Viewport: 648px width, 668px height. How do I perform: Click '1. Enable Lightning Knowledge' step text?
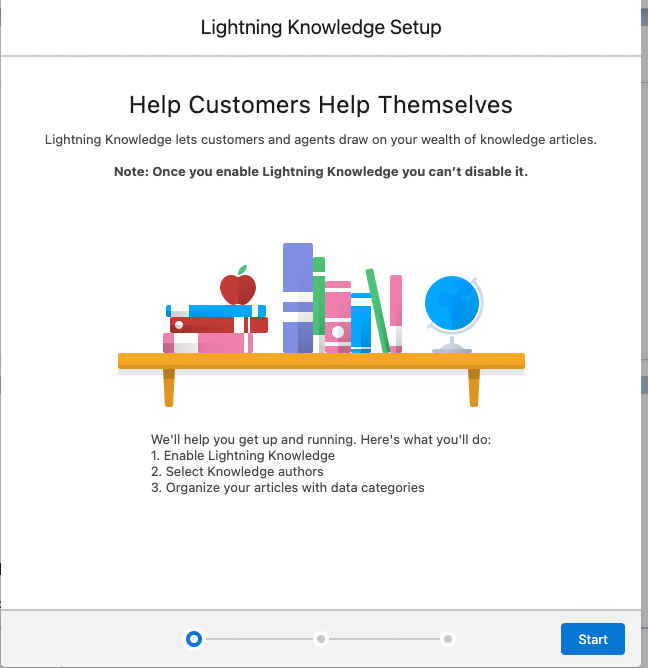243,455
